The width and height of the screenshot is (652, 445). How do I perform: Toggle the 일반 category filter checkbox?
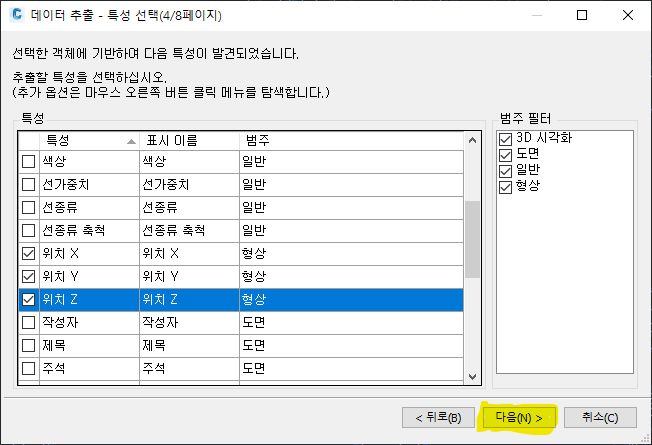[x=505, y=171]
